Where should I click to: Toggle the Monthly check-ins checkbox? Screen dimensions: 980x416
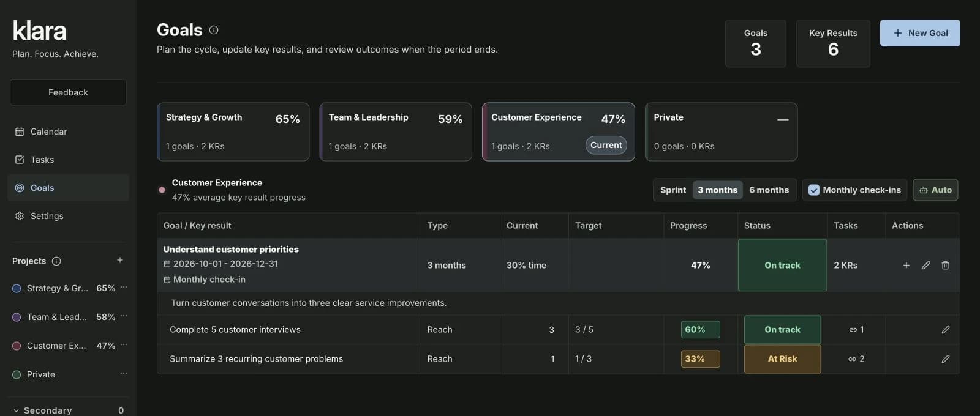(814, 190)
